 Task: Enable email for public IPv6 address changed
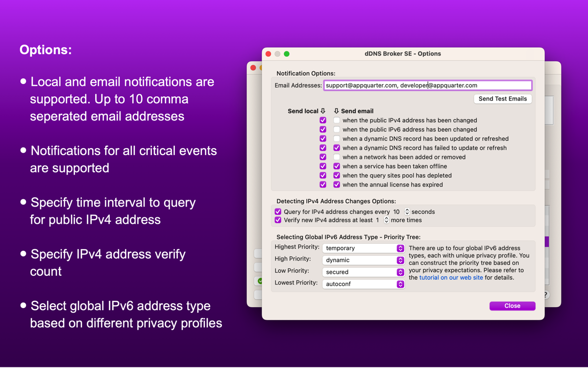[337, 130]
